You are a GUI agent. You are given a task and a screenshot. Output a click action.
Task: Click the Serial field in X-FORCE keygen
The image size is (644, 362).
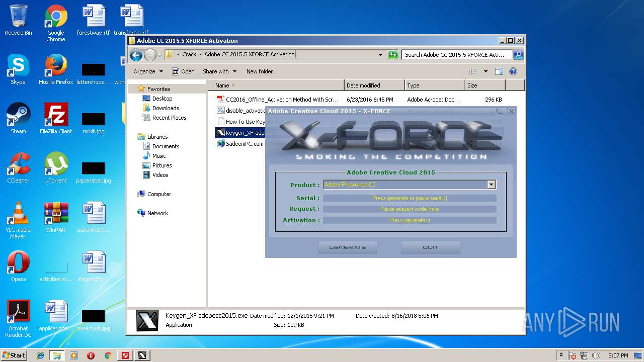coord(410,198)
